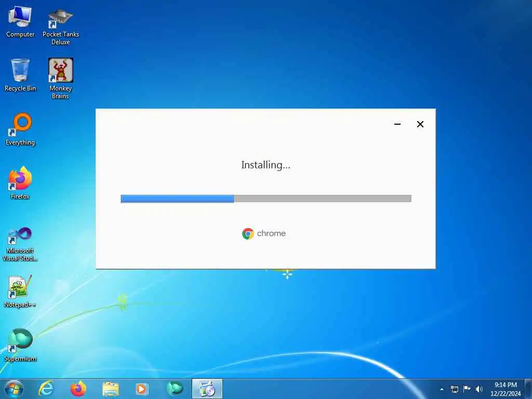Minimize the Chrome installer window

[397, 124]
